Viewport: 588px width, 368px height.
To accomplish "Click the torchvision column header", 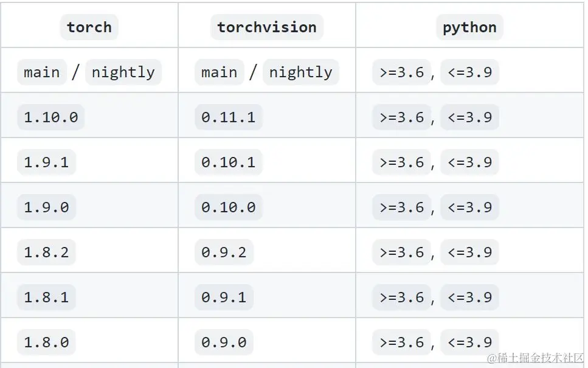I will pyautogui.click(x=266, y=27).
